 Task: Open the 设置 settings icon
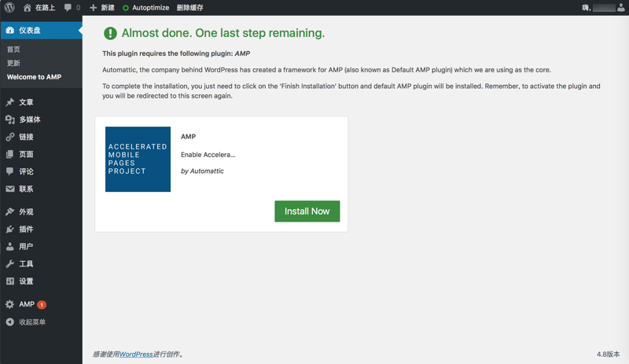pos(10,281)
